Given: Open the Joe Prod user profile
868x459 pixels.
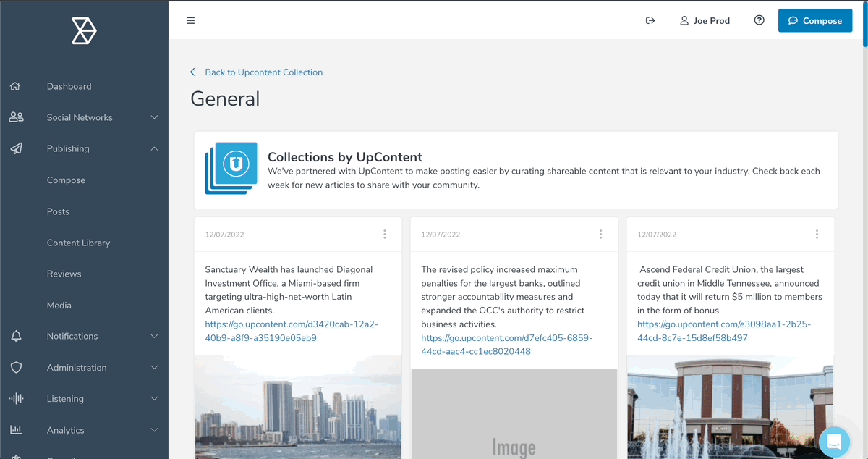Looking at the screenshot, I should click(x=705, y=20).
